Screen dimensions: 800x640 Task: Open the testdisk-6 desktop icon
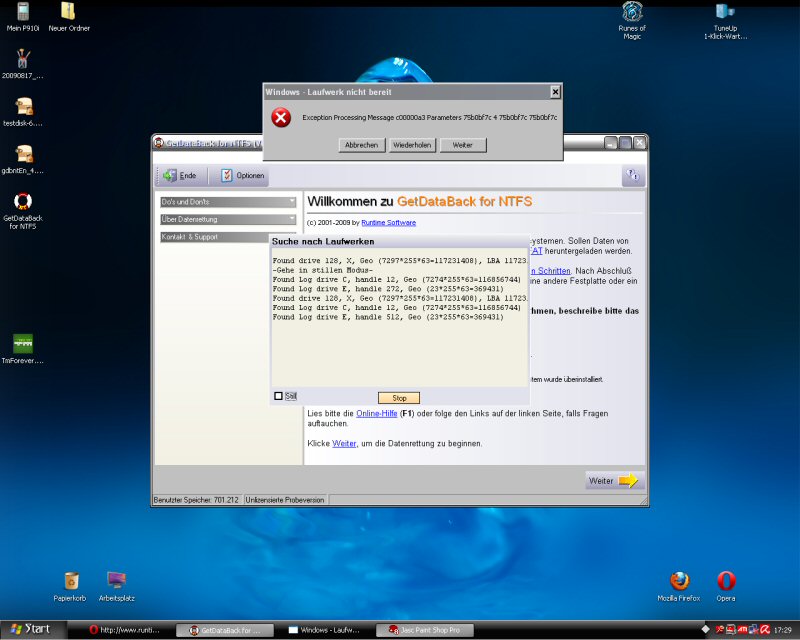[x=23, y=112]
